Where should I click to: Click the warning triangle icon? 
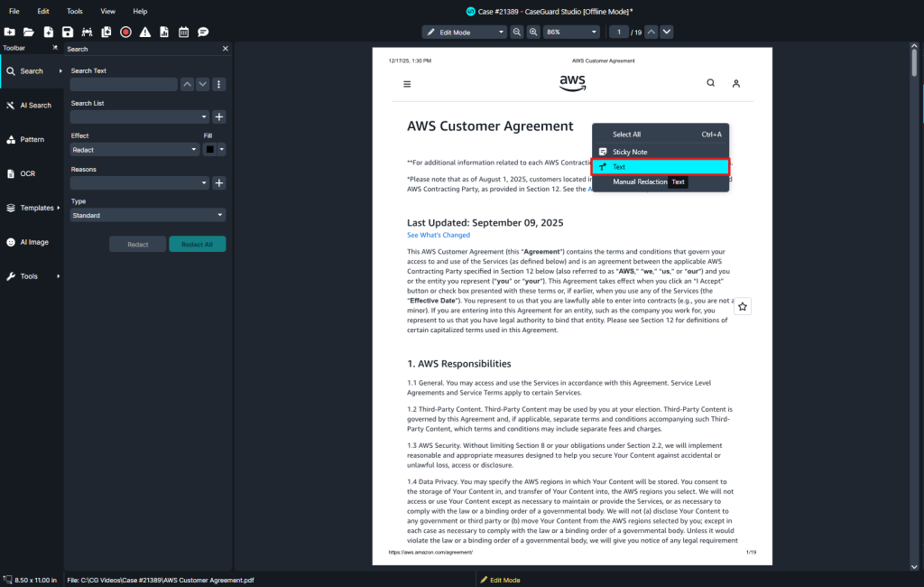tap(144, 32)
